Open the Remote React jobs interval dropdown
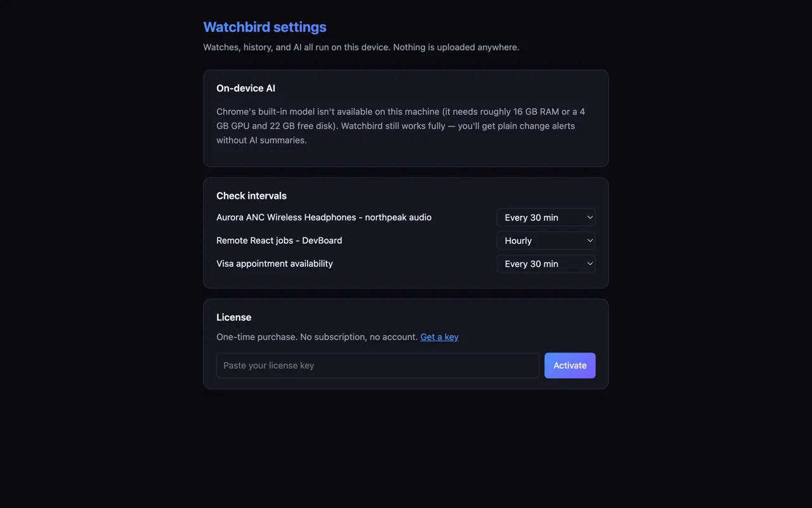This screenshot has width=812, height=508. point(546,241)
